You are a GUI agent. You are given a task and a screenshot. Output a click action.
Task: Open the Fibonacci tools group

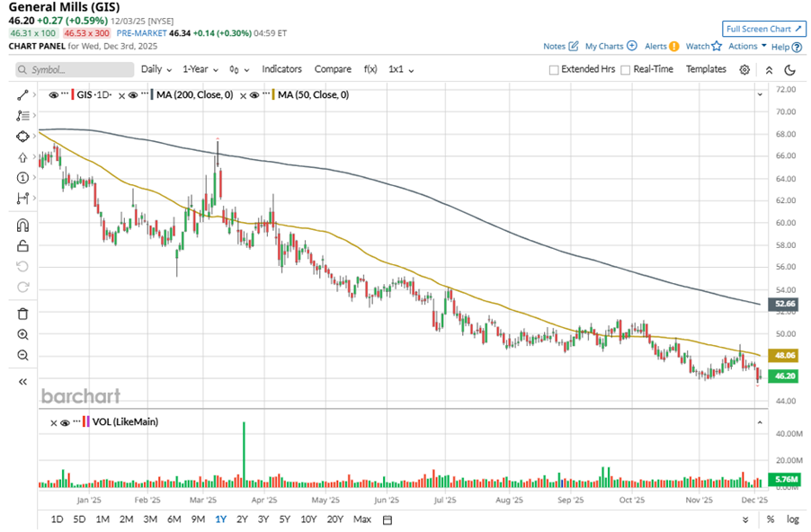tap(22, 116)
